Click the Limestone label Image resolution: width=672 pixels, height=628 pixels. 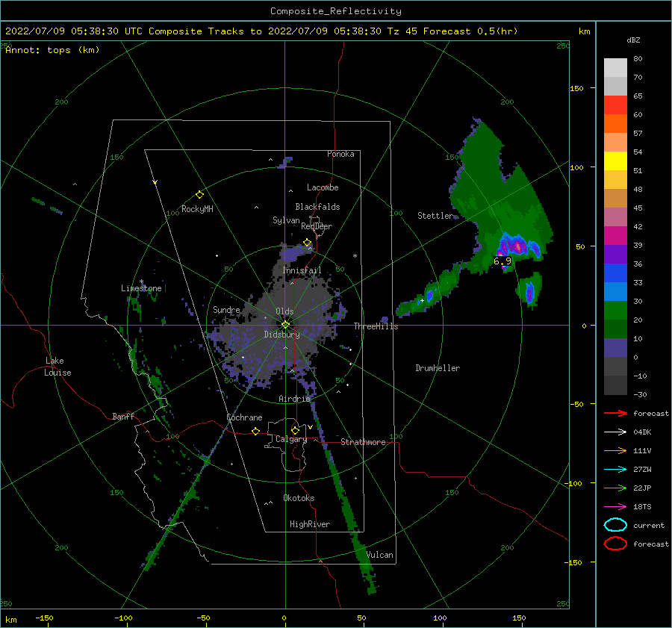pos(141,288)
